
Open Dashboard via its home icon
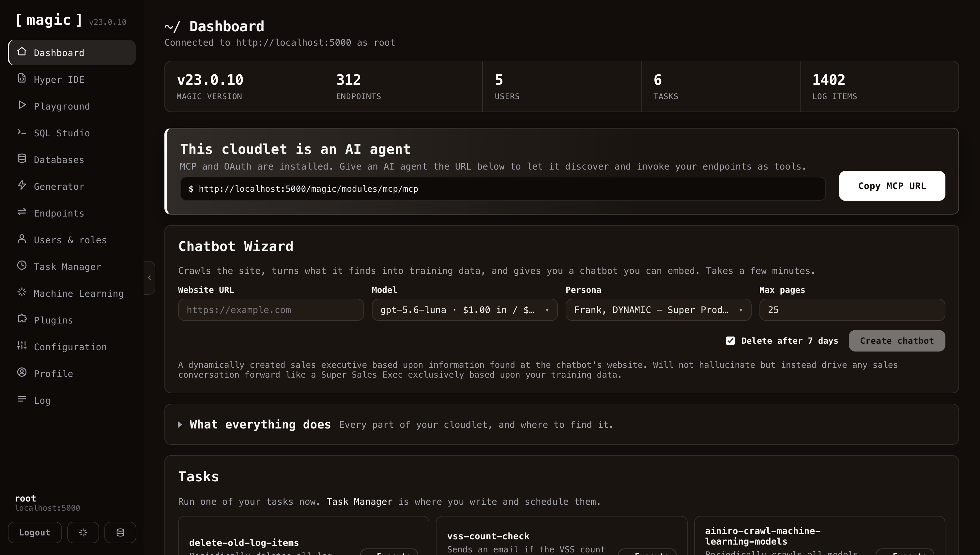pyautogui.click(x=22, y=52)
